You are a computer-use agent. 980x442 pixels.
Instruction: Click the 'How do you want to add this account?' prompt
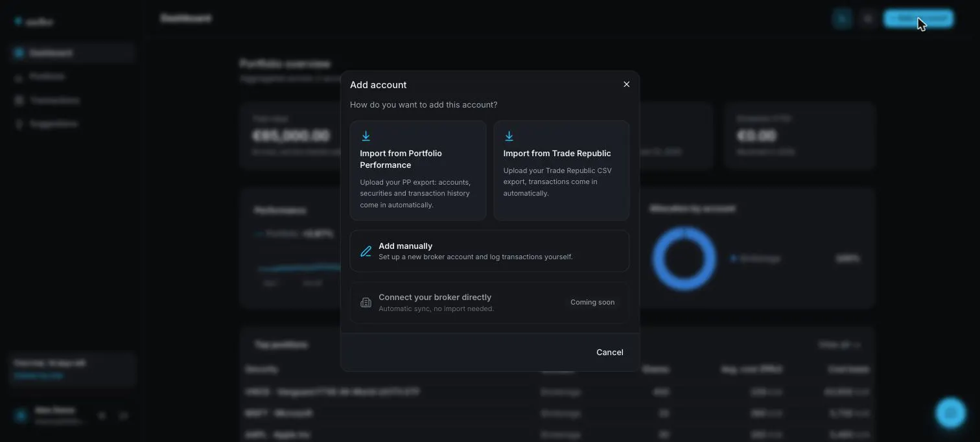(x=424, y=104)
